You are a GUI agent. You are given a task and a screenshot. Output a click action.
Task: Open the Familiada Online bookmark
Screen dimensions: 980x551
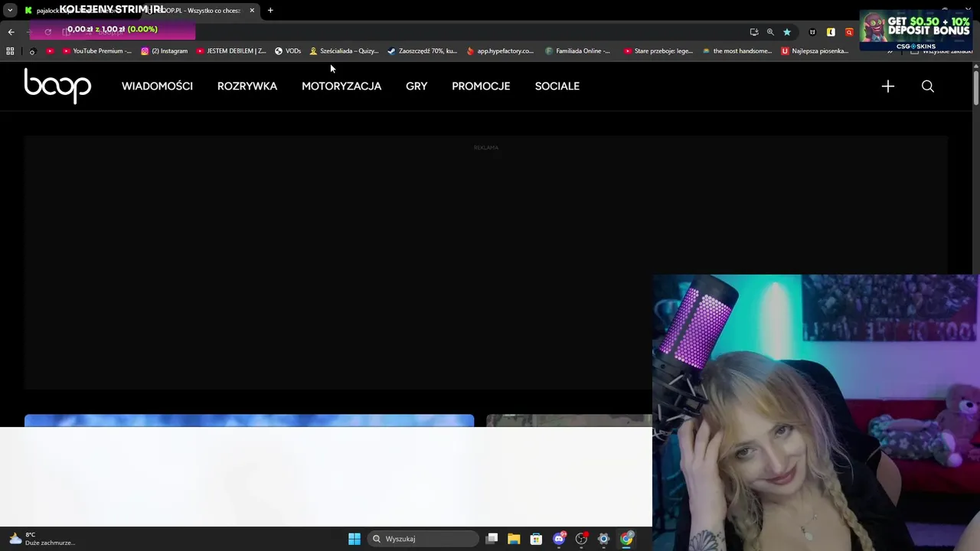578,51
